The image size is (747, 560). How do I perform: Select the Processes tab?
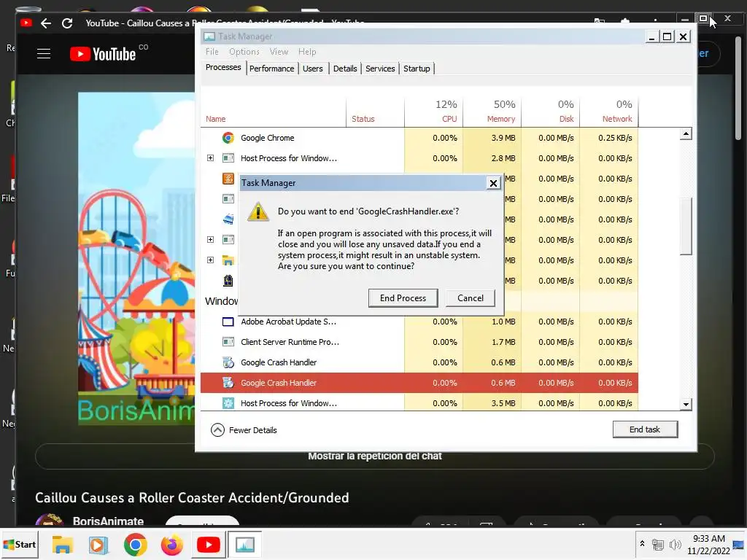(x=223, y=68)
